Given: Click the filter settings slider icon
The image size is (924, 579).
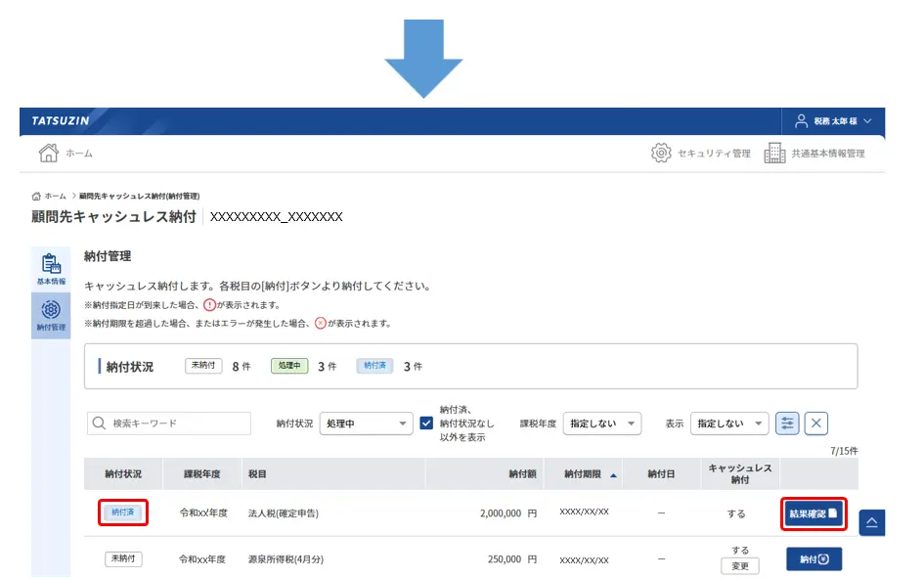Looking at the screenshot, I should [x=787, y=423].
